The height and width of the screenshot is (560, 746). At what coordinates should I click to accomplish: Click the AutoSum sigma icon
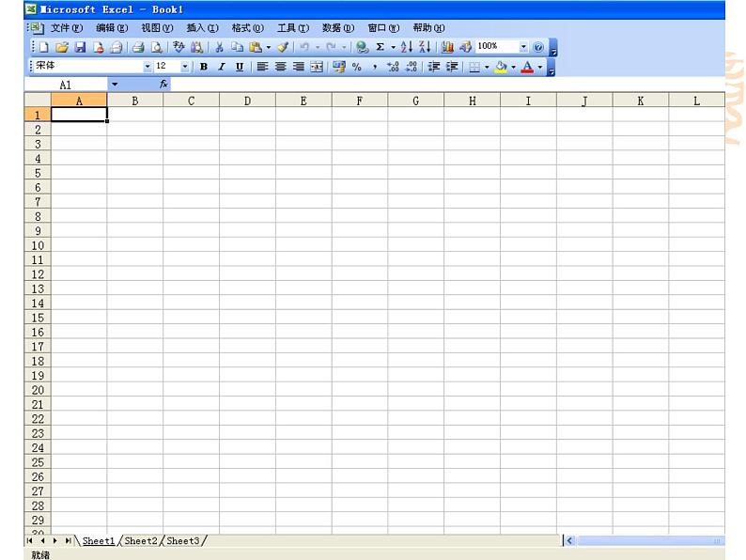pyautogui.click(x=381, y=47)
